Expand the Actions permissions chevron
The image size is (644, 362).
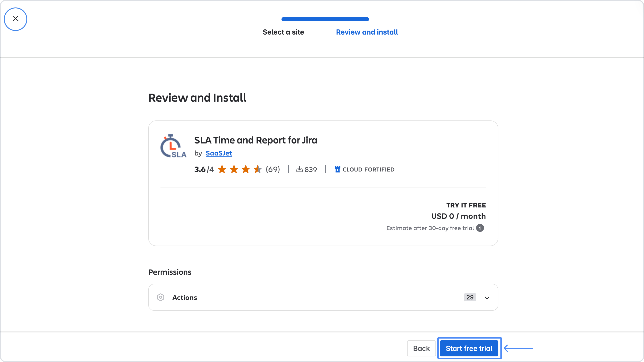(487, 297)
